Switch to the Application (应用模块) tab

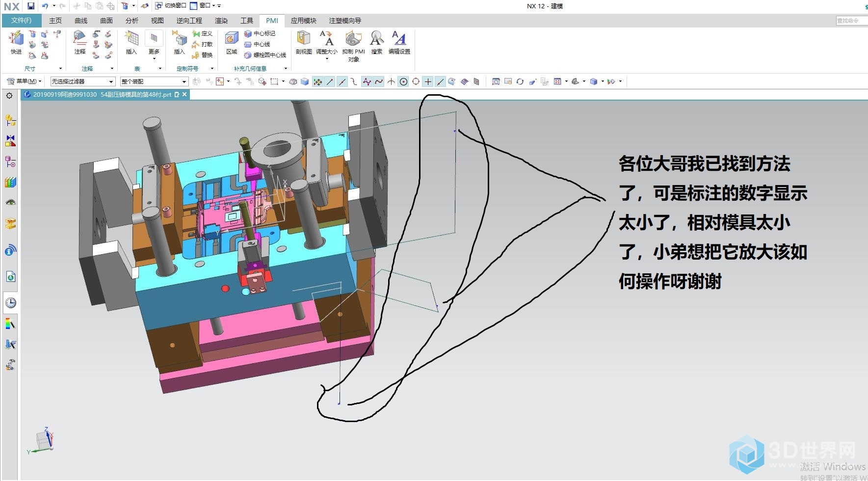(304, 21)
